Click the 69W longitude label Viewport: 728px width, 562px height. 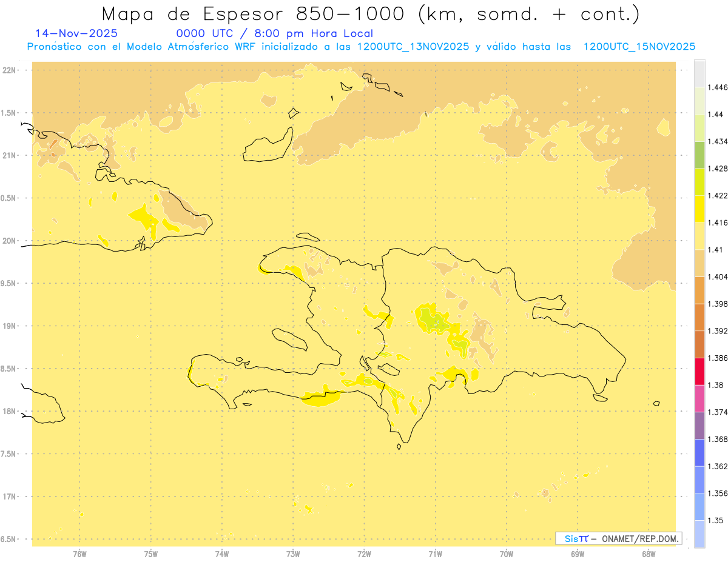click(578, 554)
